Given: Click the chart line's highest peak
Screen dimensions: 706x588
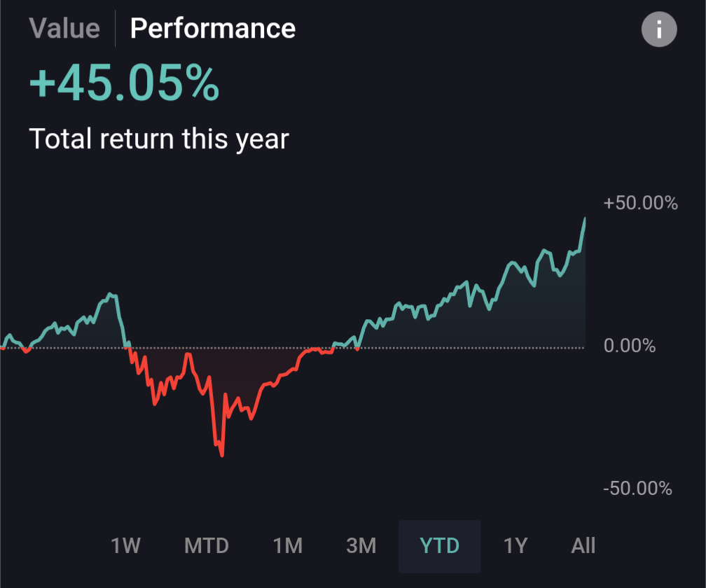Looking at the screenshot, I should click(x=585, y=218).
